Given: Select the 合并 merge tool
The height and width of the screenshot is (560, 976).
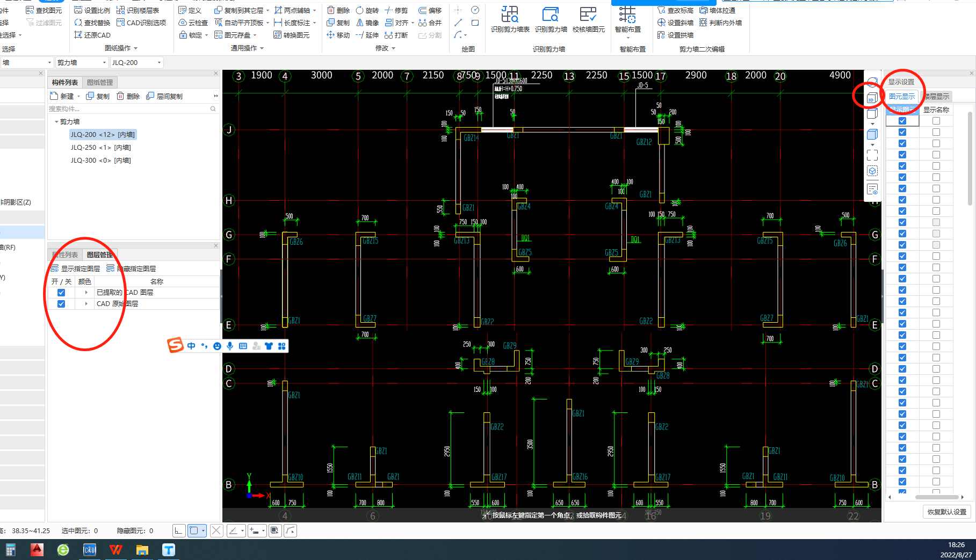Looking at the screenshot, I should 430,23.
